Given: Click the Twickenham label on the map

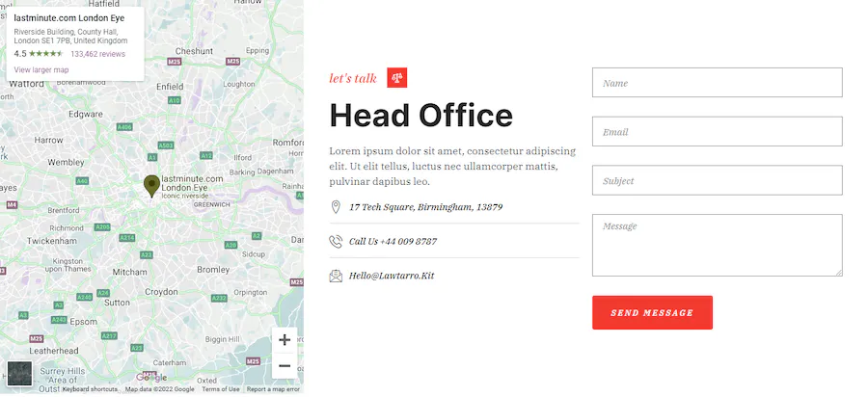Looking at the screenshot, I should pyautogui.click(x=52, y=242).
